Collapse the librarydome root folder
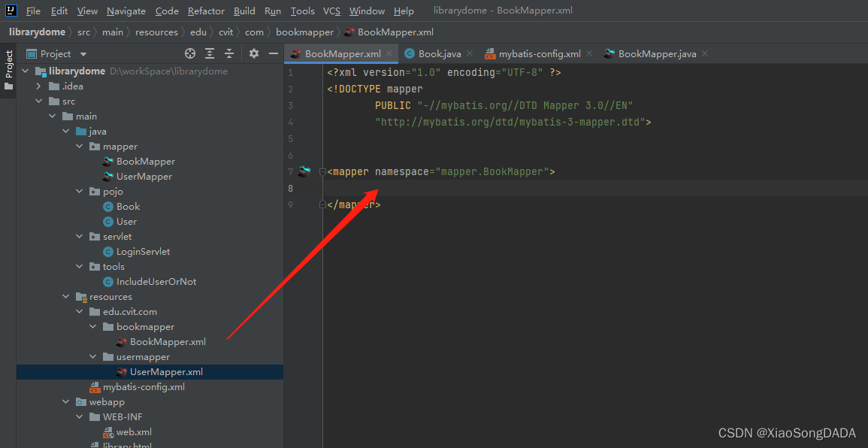 click(x=25, y=71)
